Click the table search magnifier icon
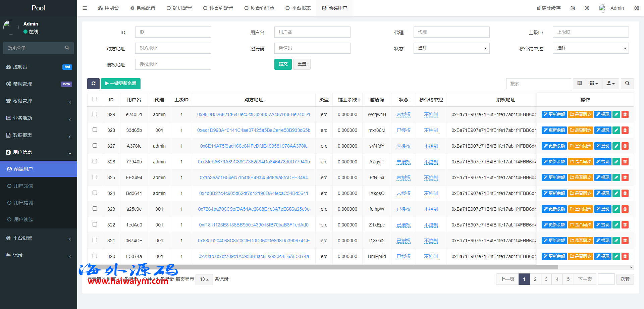This screenshot has height=309, width=644. (627, 84)
